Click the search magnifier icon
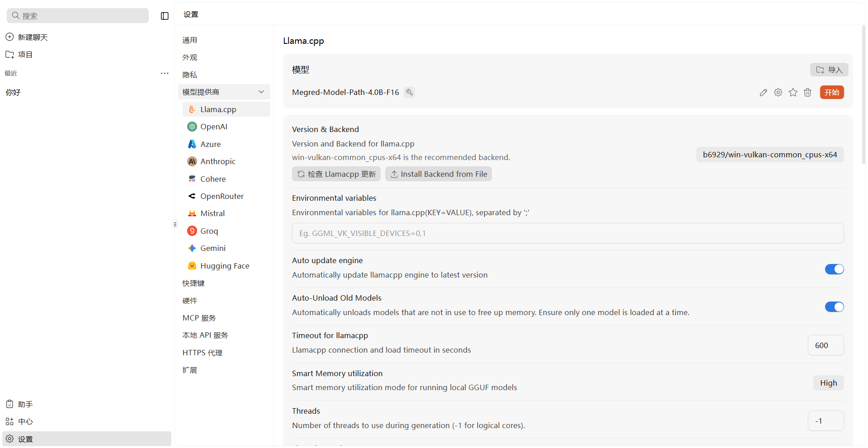The height and width of the screenshot is (448, 868). pyautogui.click(x=16, y=15)
